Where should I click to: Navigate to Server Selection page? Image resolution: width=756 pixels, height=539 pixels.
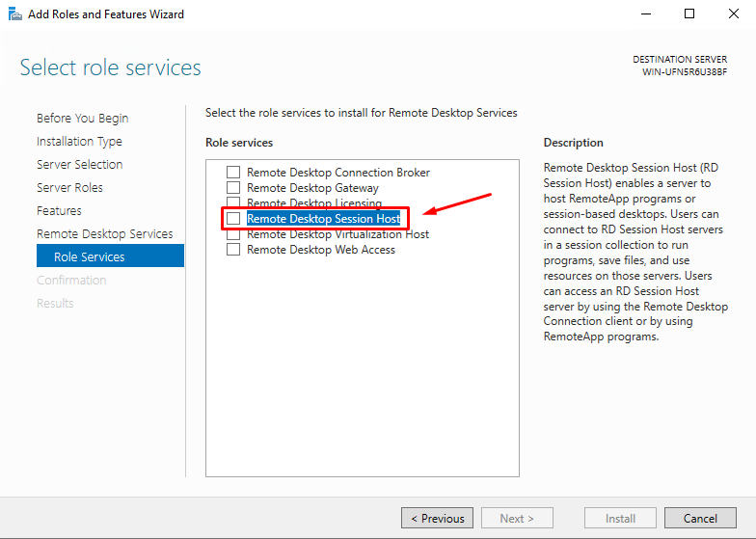point(79,165)
